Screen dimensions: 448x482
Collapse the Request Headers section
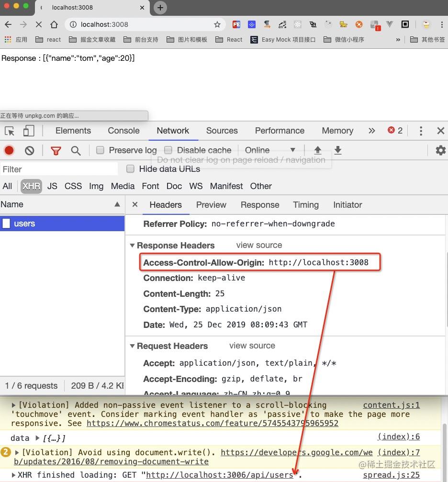[132, 346]
